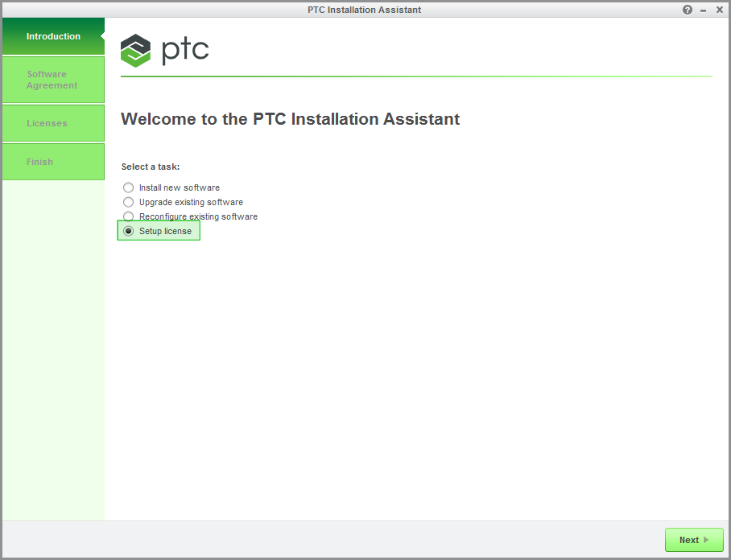Click the Welcome to the PTC Installation Assistant heading
Image resolution: width=731 pixels, height=560 pixels.
point(290,119)
